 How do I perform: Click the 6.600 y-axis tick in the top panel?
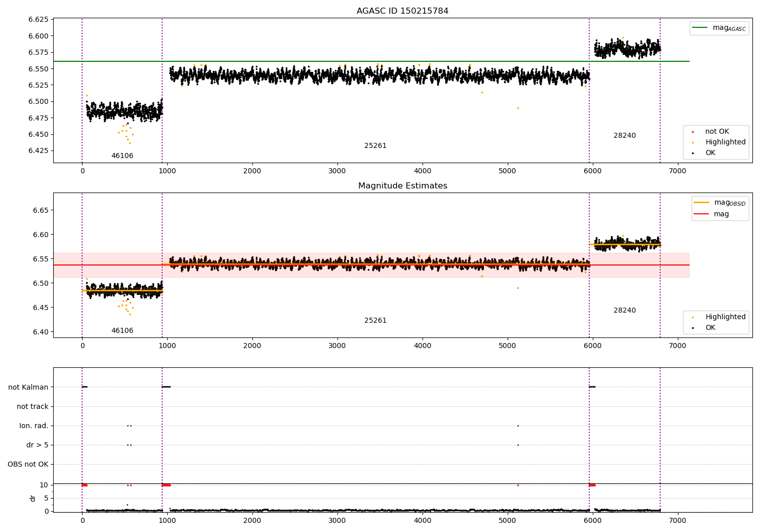39,36
